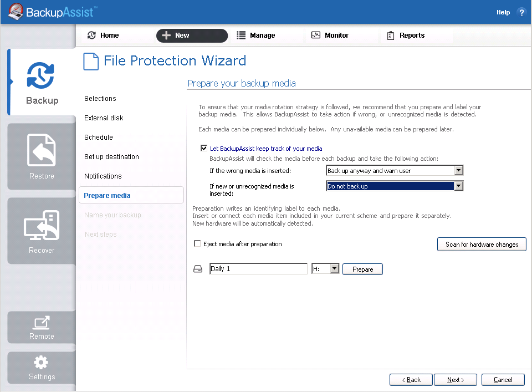Uncheck Let BackupAssist keep track of media

pos(204,148)
